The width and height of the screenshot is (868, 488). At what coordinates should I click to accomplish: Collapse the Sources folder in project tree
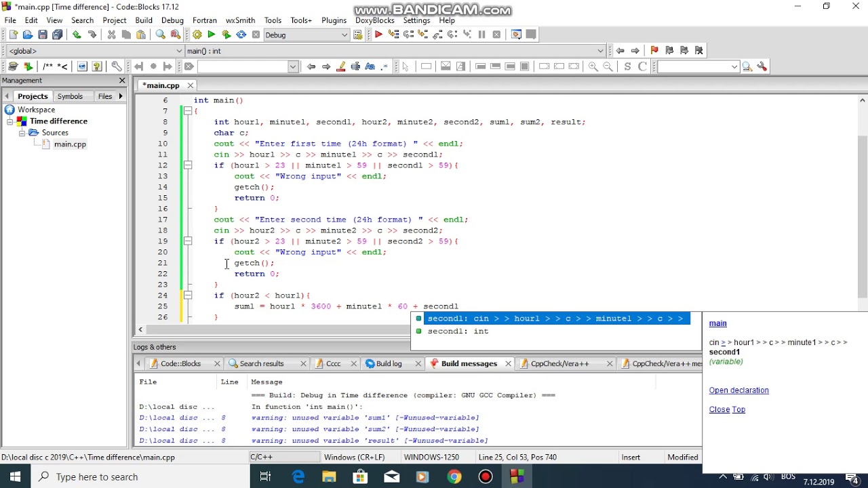coord(22,133)
